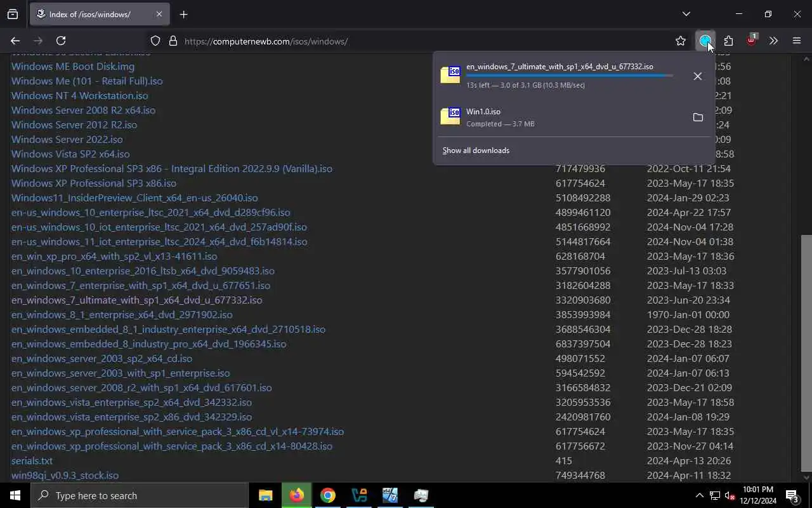Click Windows Server 2012 R2.iso link

pyautogui.click(x=74, y=124)
